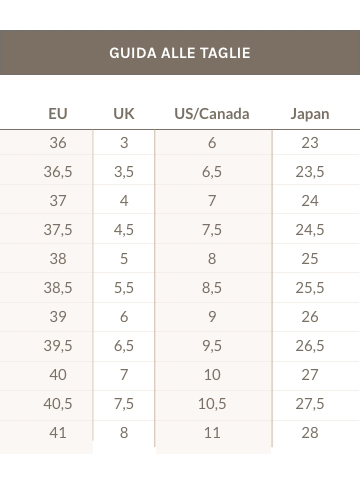Select EU size 36 cell
Viewport: 360px width, 478px height.
(58, 143)
